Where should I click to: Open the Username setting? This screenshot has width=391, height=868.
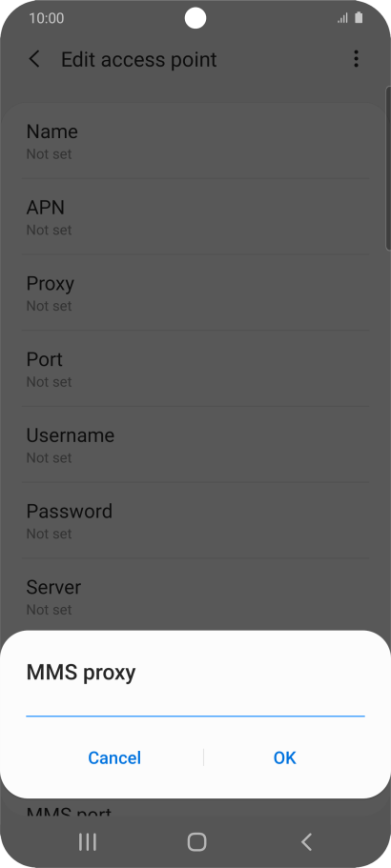pos(195,445)
